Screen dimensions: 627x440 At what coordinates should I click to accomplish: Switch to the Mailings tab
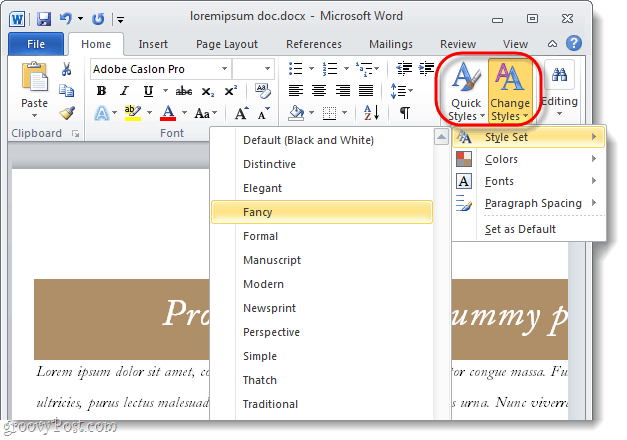(x=391, y=44)
